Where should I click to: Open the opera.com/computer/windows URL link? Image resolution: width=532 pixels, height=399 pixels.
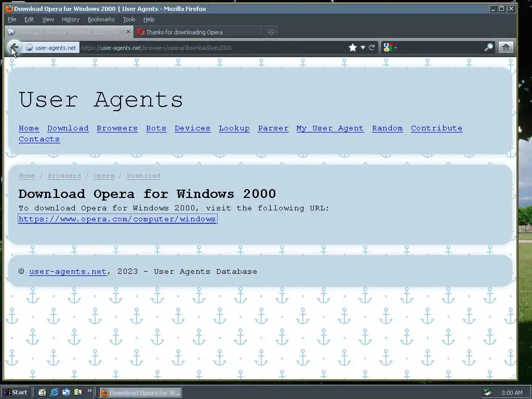[x=117, y=219]
